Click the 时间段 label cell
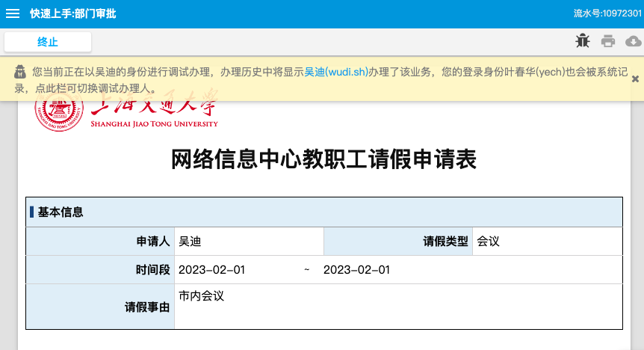Image resolution: width=644 pixels, height=350 pixels. tap(100, 270)
